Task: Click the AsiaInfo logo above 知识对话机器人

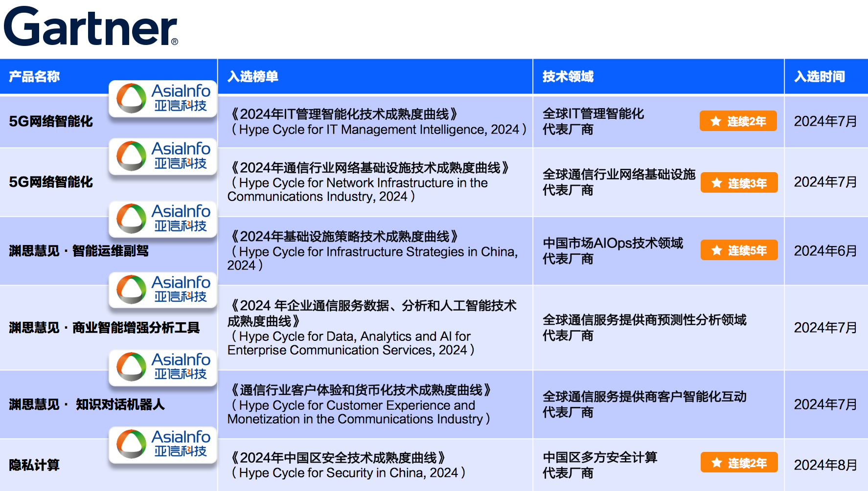Action: 163,367
